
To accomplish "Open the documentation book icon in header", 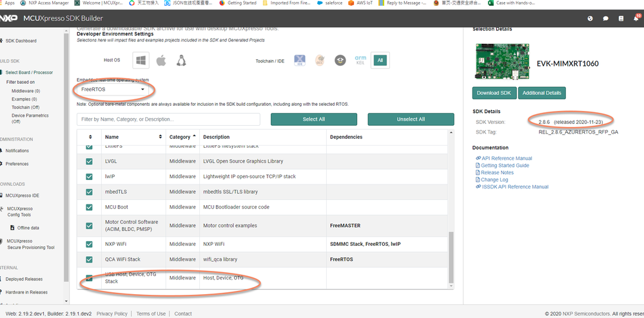I will [621, 19].
